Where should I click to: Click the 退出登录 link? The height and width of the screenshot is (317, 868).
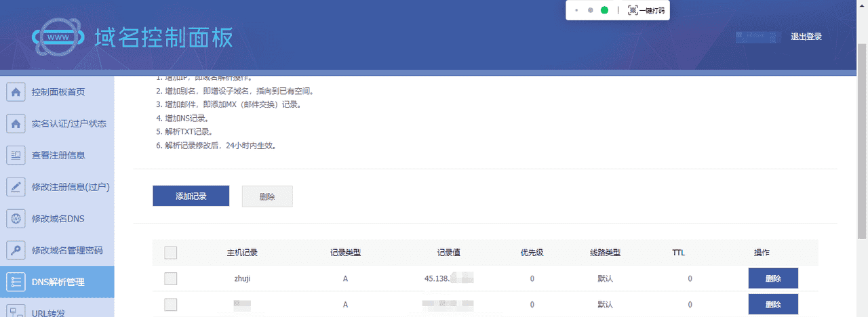coord(806,37)
